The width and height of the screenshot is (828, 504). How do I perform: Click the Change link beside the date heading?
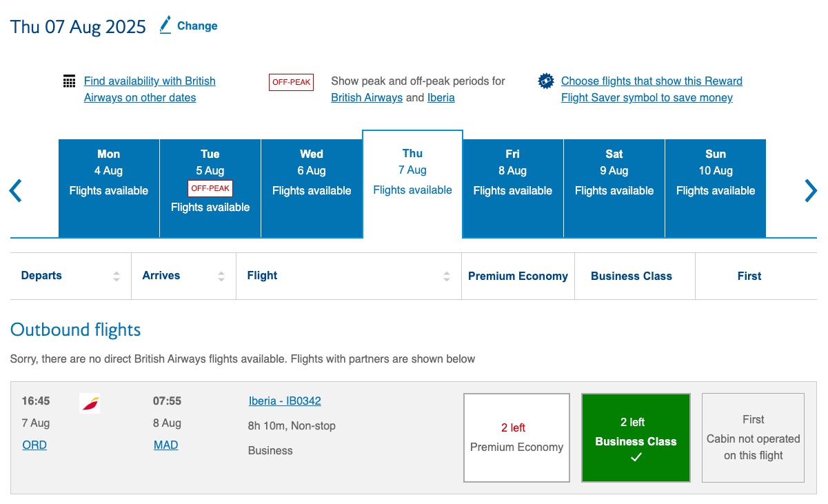196,26
